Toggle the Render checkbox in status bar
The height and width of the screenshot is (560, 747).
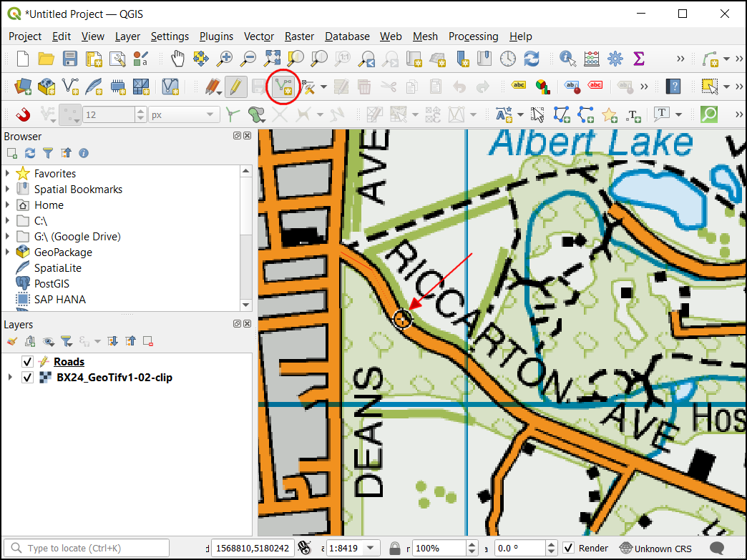(568, 549)
